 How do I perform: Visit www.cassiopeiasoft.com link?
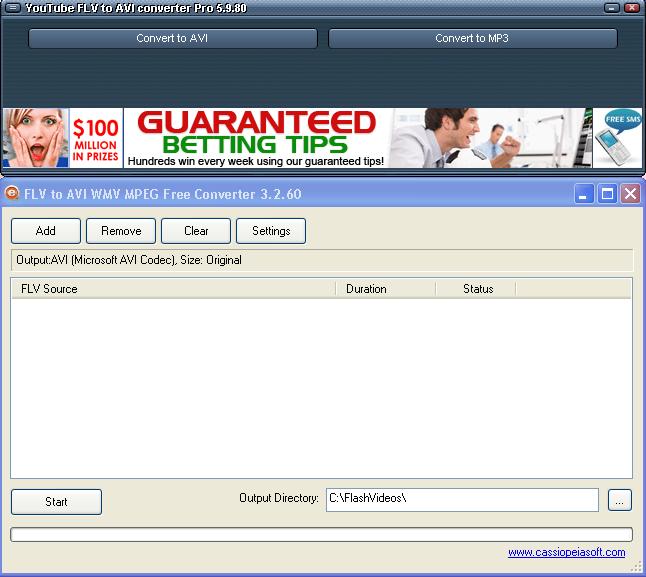click(566, 552)
